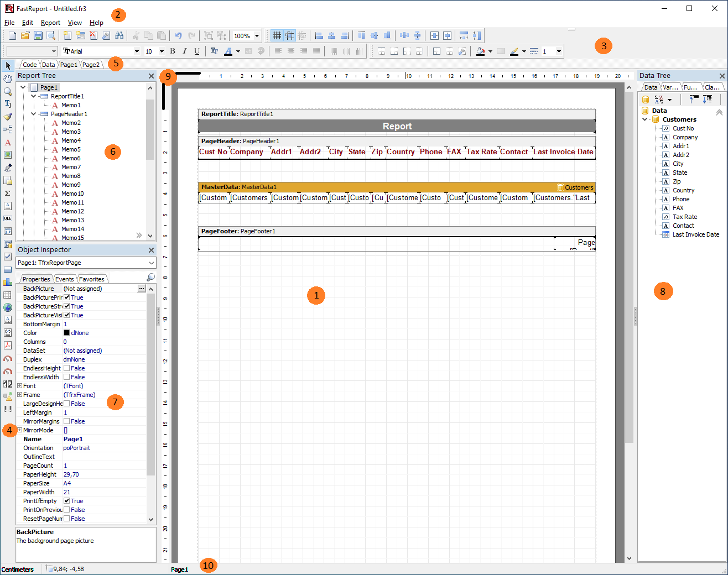
Task: Center-align text horizontally
Action: click(291, 51)
